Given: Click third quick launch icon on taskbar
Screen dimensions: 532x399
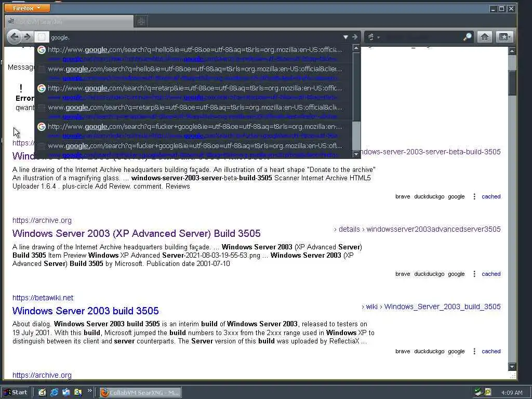Looking at the screenshot, I should (66, 392).
